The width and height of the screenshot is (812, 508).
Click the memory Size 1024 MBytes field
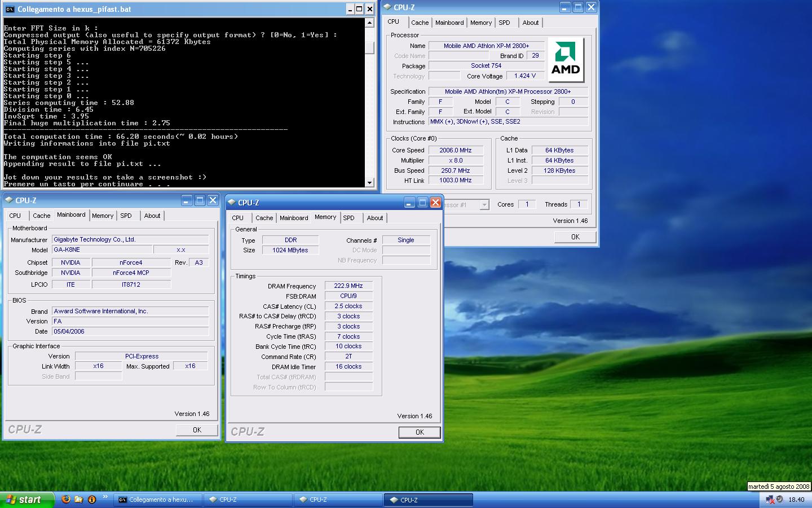tap(290, 250)
